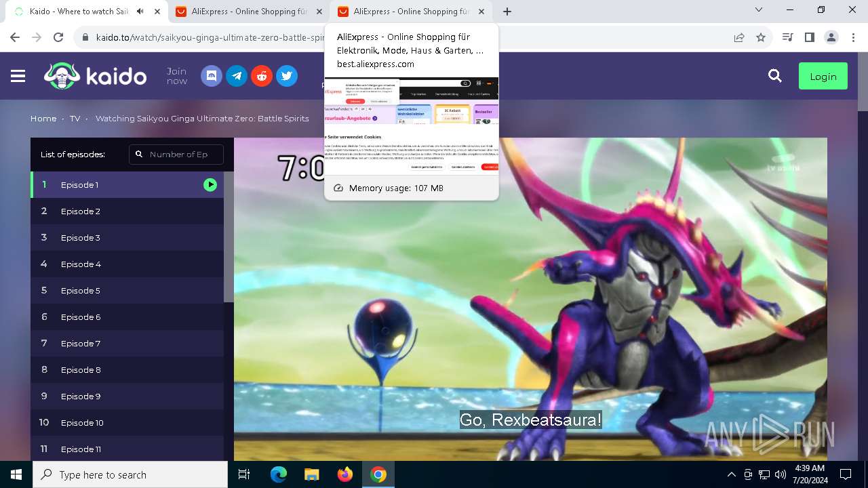Open the Kaido hamburger menu
The width and height of the screenshot is (868, 488).
(18, 77)
